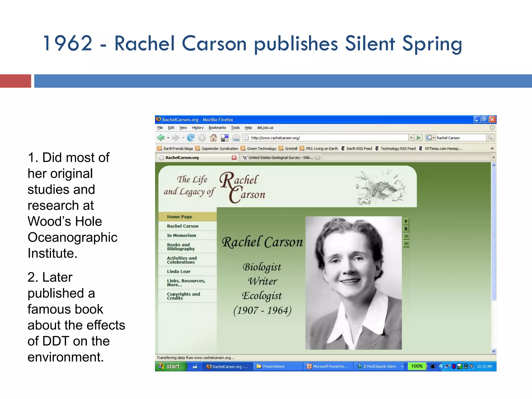Open the EarthTrends blogs bookmark

pos(175,149)
